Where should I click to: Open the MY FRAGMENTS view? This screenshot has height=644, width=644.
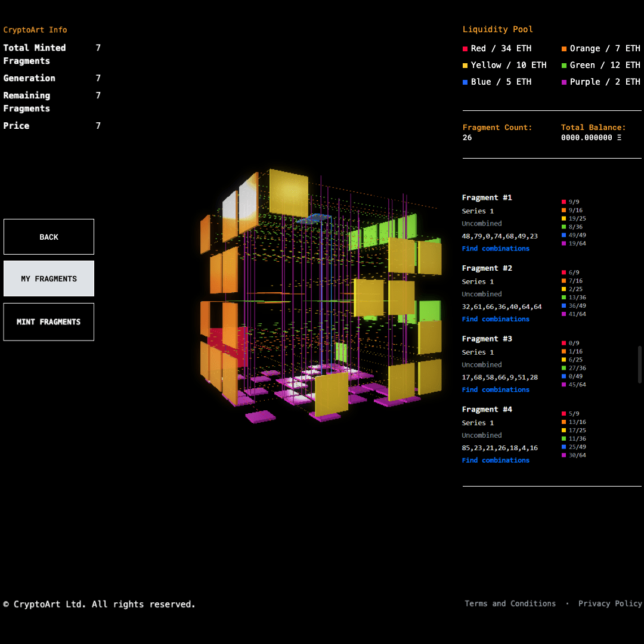pyautogui.click(x=49, y=278)
